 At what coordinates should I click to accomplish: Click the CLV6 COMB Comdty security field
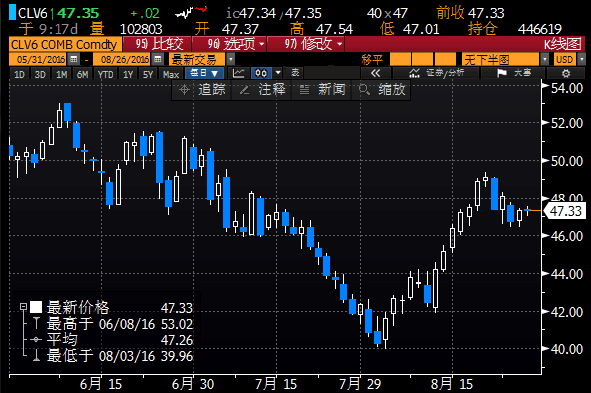pyautogui.click(x=65, y=44)
